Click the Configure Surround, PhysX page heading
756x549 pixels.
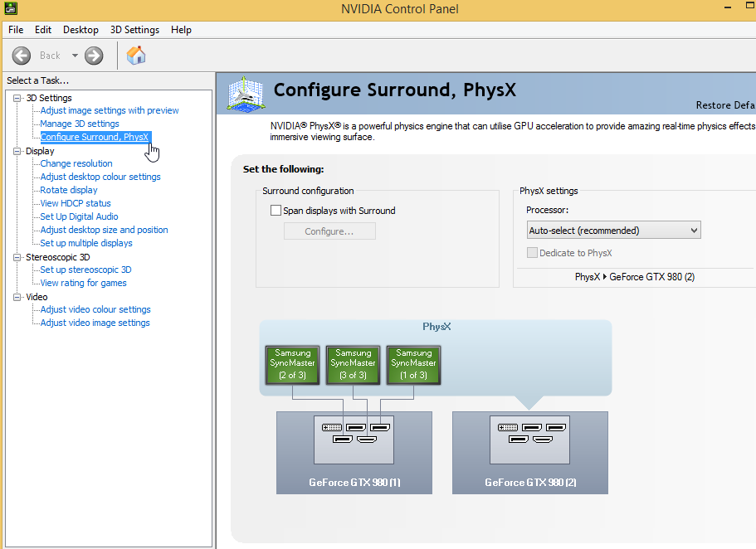395,90
